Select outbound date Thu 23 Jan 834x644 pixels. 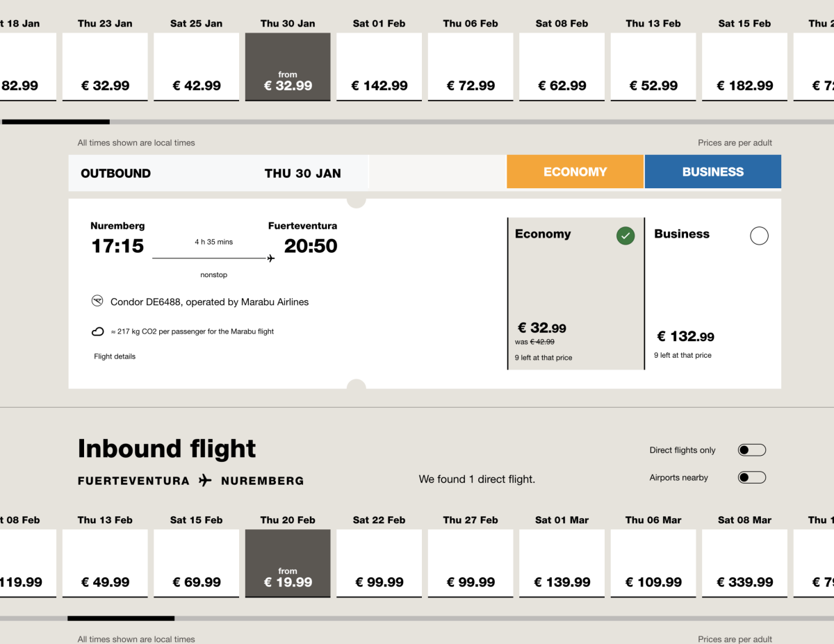[105, 67]
